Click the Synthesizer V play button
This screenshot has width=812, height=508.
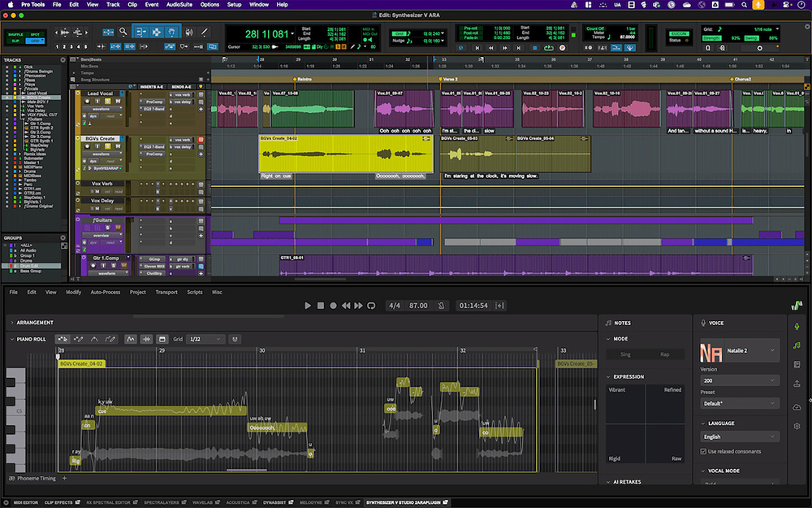click(308, 306)
